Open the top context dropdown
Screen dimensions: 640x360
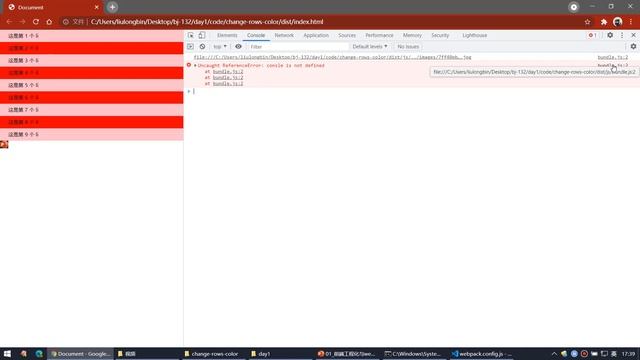click(220, 47)
